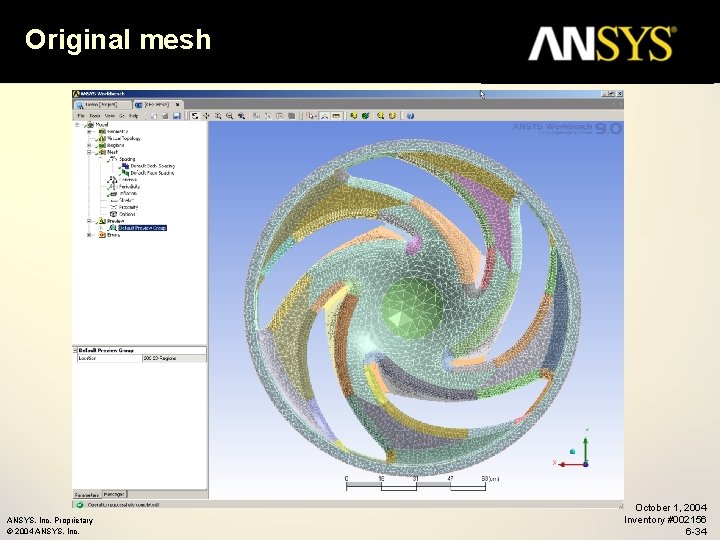
Task: Click the cyan cube on the triad
Action: tap(573, 451)
